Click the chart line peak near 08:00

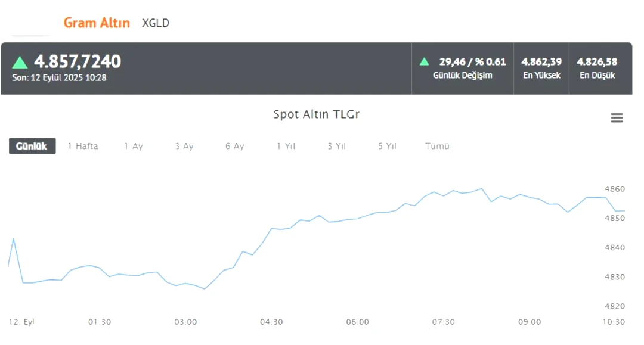tap(481, 189)
